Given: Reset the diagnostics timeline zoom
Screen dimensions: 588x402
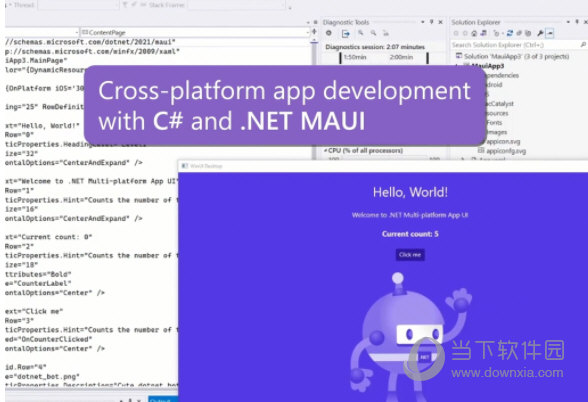Looking at the screenshot, I should click(386, 33).
